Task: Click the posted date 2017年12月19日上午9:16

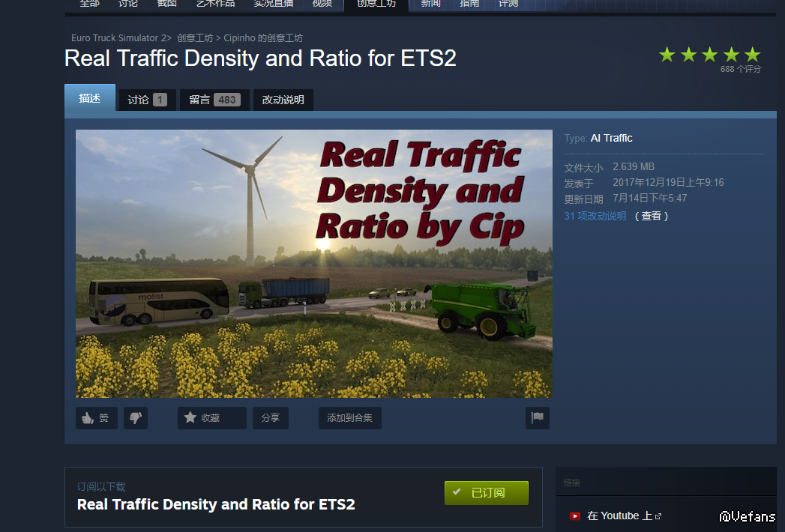Action: point(668,182)
